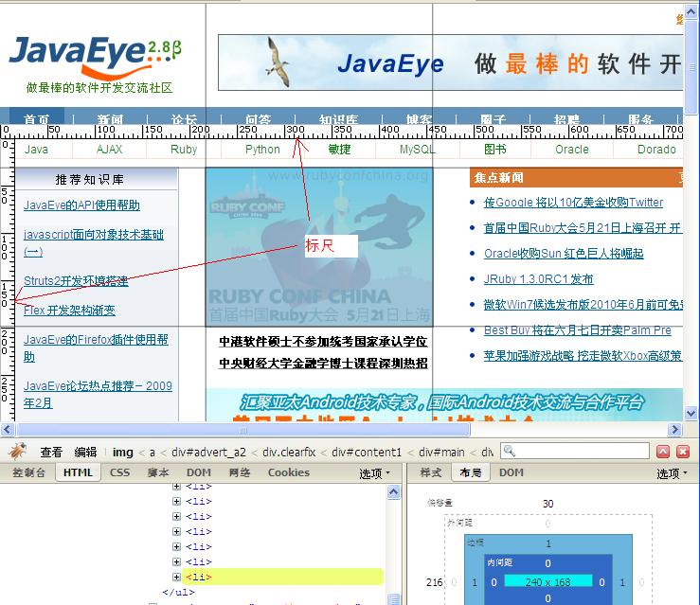Open link Struts2开发环境搭建

(76, 281)
